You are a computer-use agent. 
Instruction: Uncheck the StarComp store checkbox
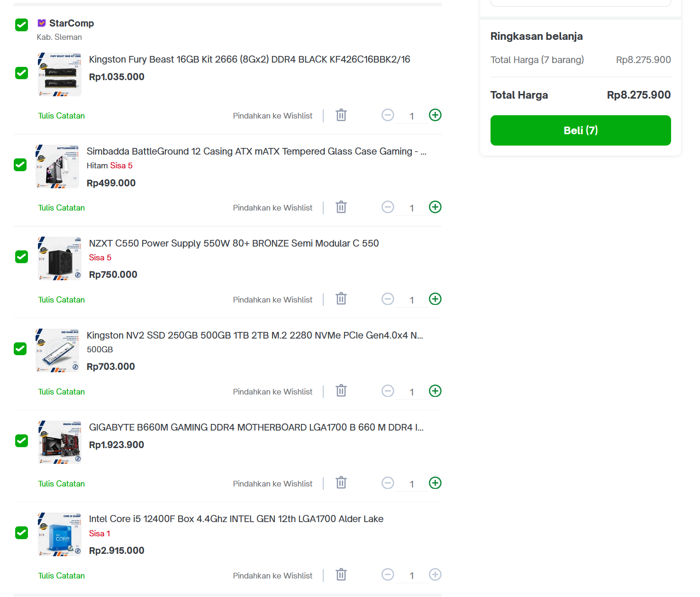point(21,25)
